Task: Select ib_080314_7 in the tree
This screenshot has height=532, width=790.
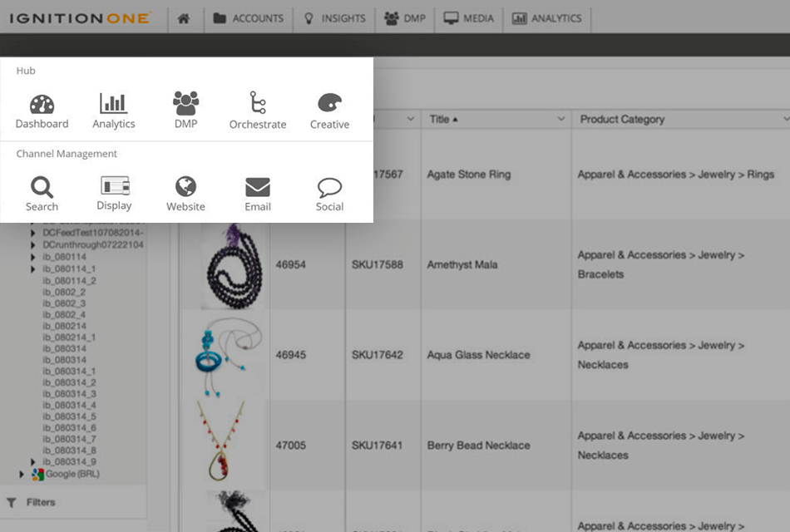Action: point(70,439)
